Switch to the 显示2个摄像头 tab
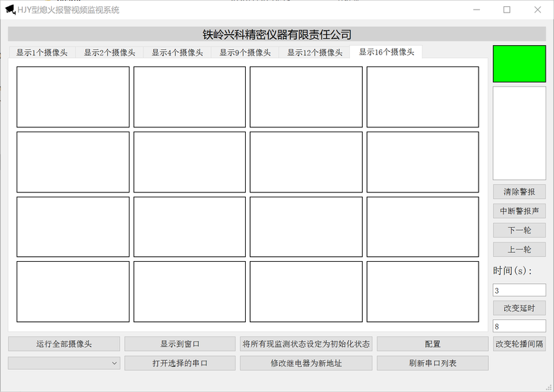The height and width of the screenshot is (392, 554). tap(109, 53)
